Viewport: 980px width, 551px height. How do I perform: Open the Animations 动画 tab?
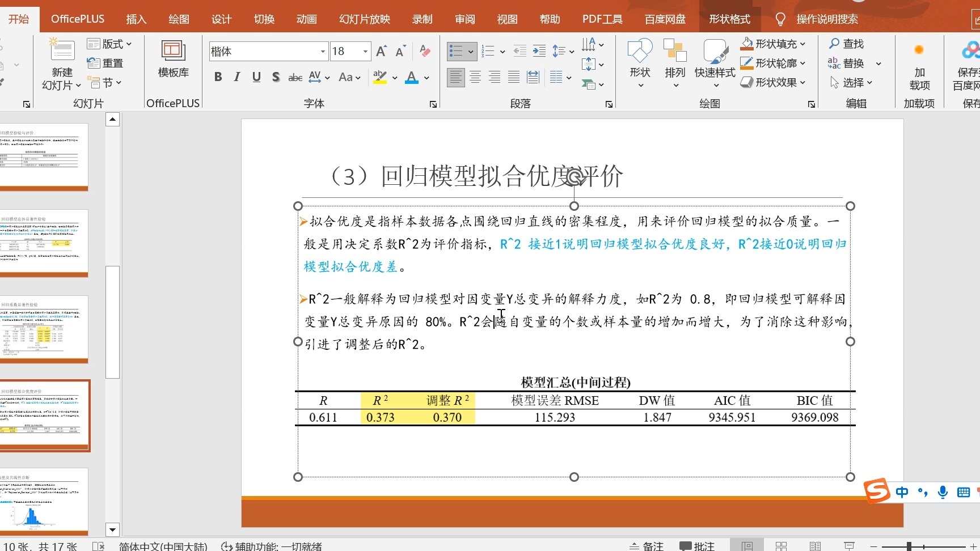click(x=306, y=19)
